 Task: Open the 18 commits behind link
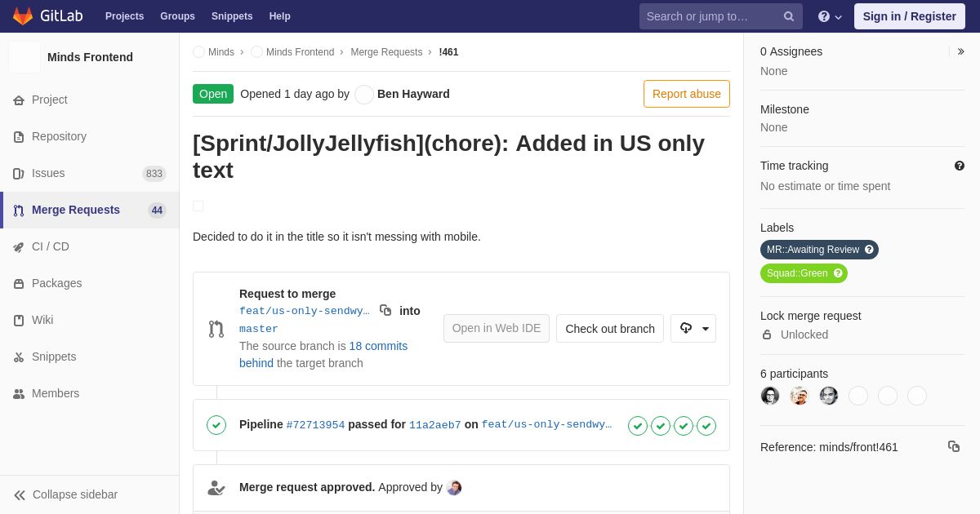point(378,346)
